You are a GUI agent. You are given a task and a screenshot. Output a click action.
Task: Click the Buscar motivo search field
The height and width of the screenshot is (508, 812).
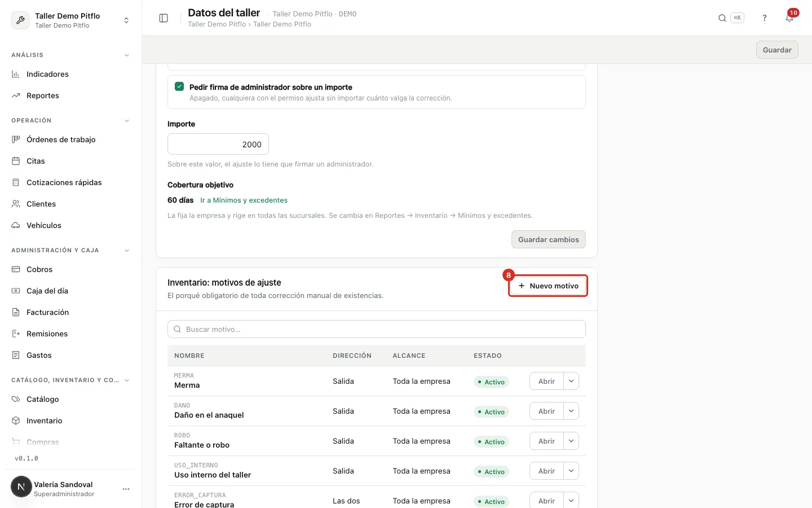point(377,329)
